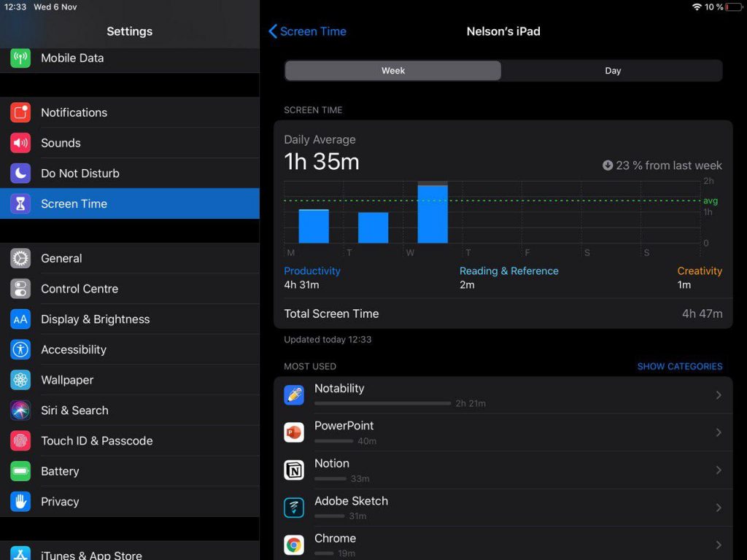
Task: Tap the Accessibility figure icon
Action: tap(20, 349)
